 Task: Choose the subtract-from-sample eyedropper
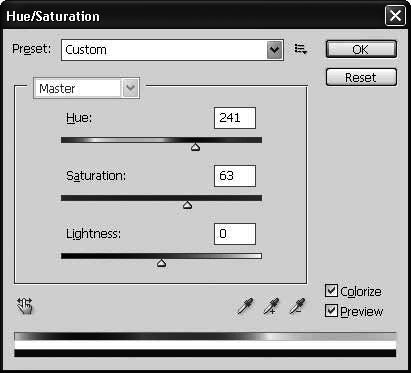[x=297, y=306]
